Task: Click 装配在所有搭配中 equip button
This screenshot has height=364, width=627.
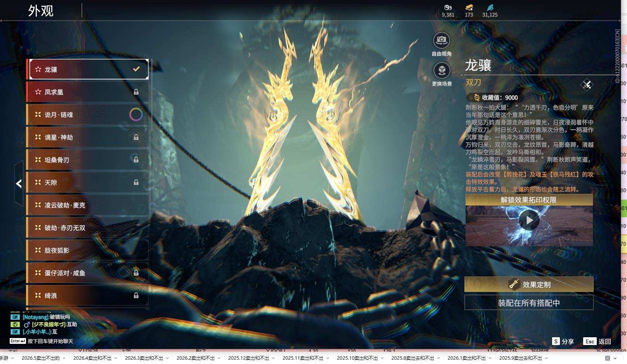Action: click(x=529, y=303)
